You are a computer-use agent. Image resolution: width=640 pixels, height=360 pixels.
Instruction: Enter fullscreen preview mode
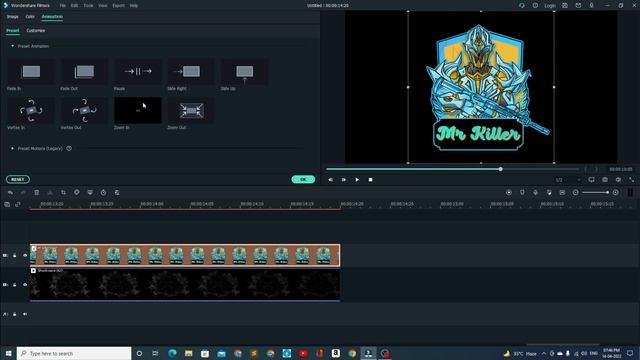click(x=632, y=180)
